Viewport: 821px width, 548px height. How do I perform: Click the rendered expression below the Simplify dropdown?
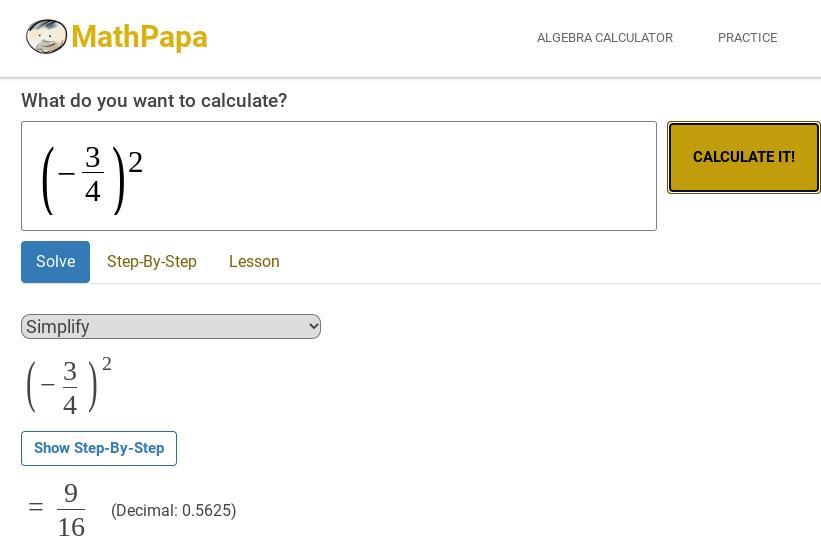(68, 385)
